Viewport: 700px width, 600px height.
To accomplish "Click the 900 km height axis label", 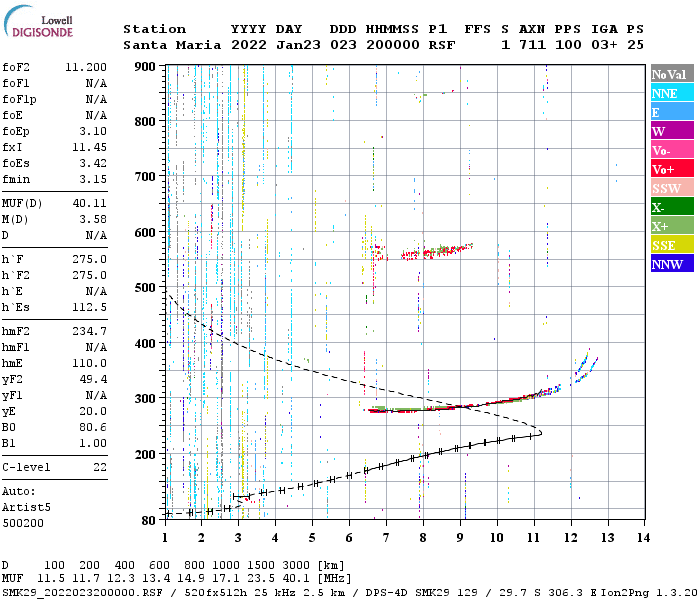I will (145, 67).
